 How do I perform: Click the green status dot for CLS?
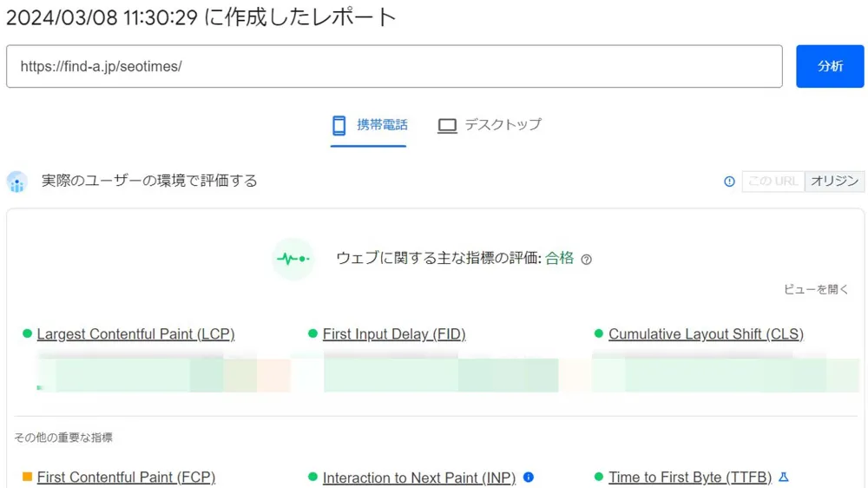tap(598, 333)
